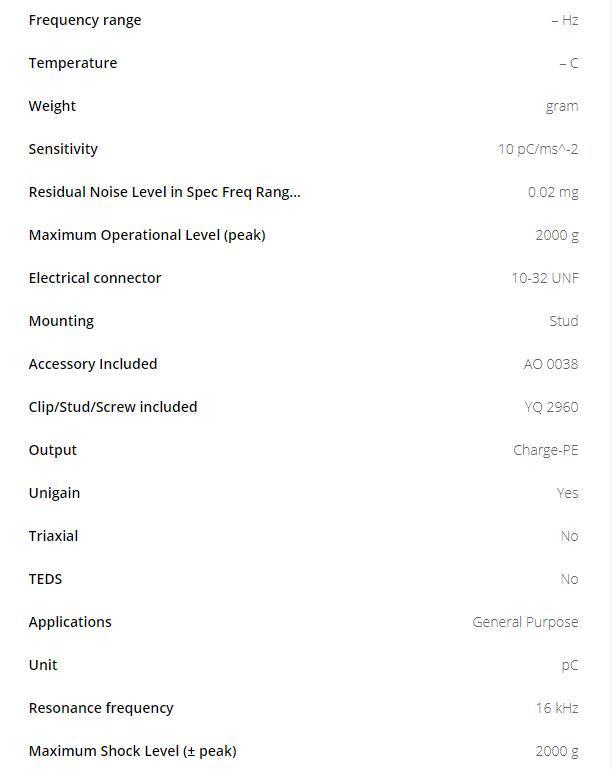
Task: Click the YQ 2960 stud value
Action: coord(551,407)
